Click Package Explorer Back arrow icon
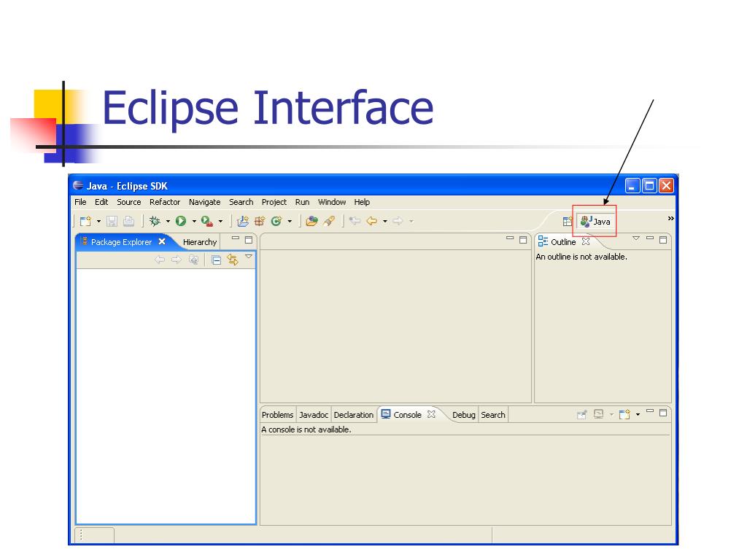Image resolution: width=747 pixels, height=560 pixels. coord(160,260)
